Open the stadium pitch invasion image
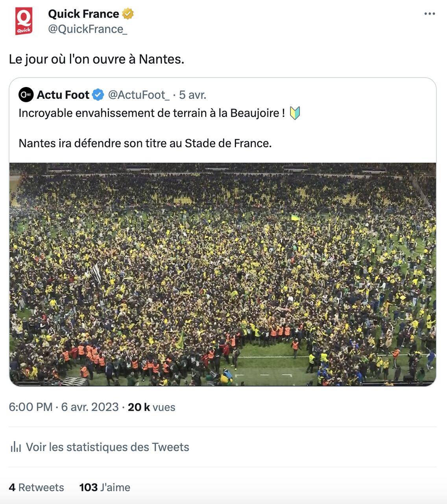 (223, 274)
